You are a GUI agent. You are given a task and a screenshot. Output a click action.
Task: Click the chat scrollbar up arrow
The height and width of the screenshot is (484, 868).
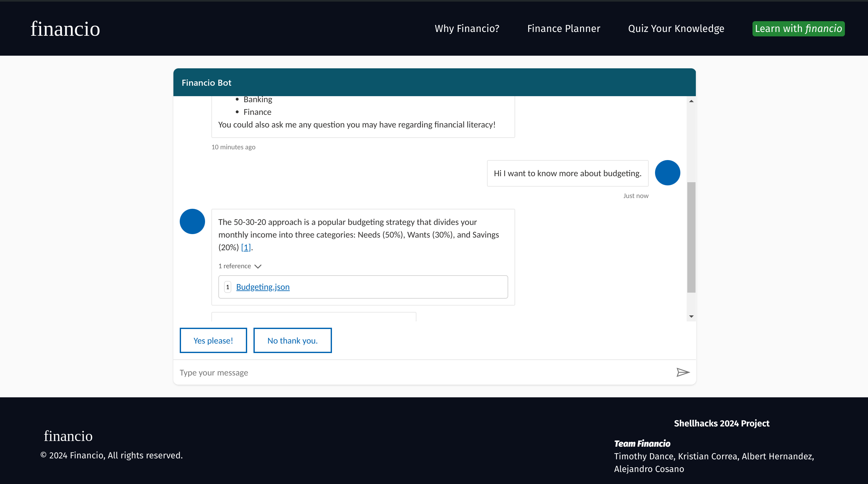click(691, 101)
